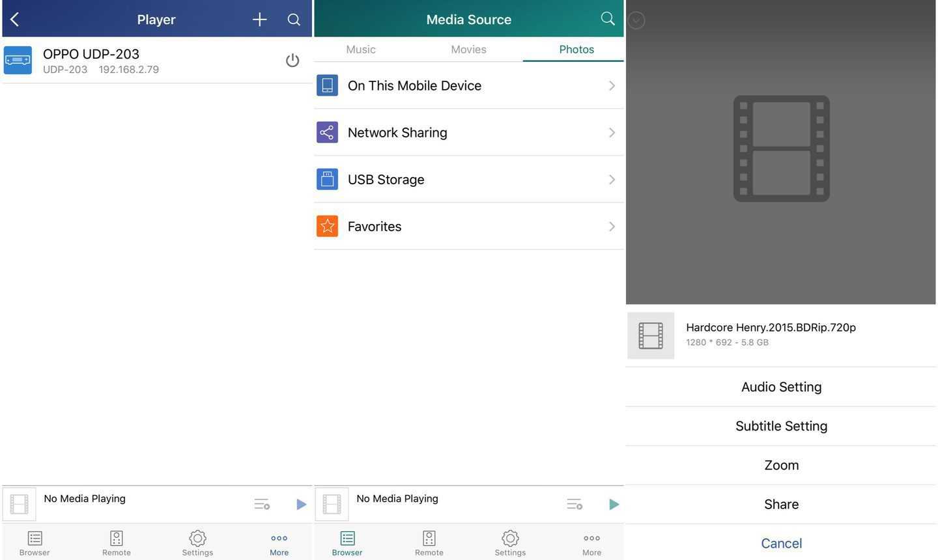
Task: Expand the USB Storage chevron
Action: pos(612,180)
